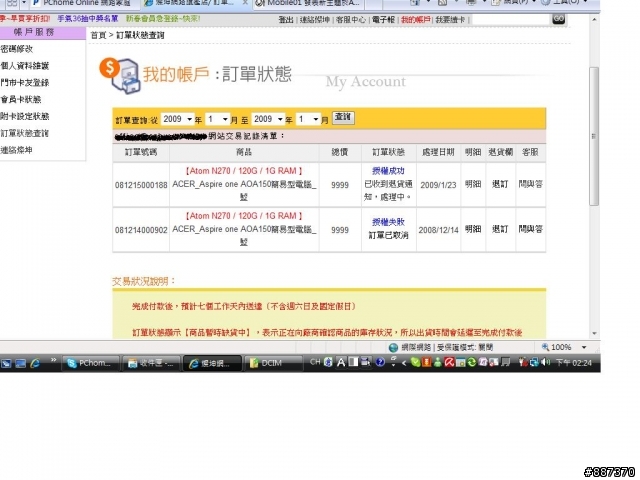This screenshot has height=480, width=640.
Task: Click 問與答 for order 081215000188
Action: 531,184
